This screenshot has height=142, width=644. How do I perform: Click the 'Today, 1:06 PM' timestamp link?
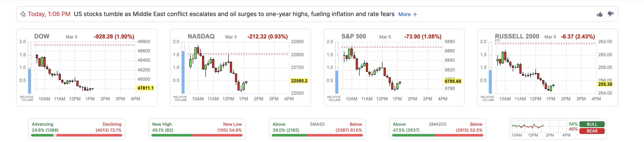49,14
